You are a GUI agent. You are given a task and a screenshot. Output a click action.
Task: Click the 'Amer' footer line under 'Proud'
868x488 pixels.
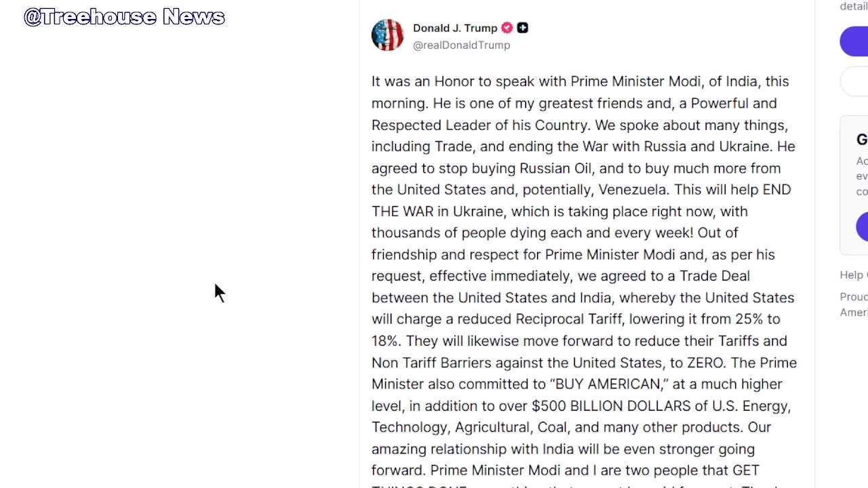tap(854, 312)
